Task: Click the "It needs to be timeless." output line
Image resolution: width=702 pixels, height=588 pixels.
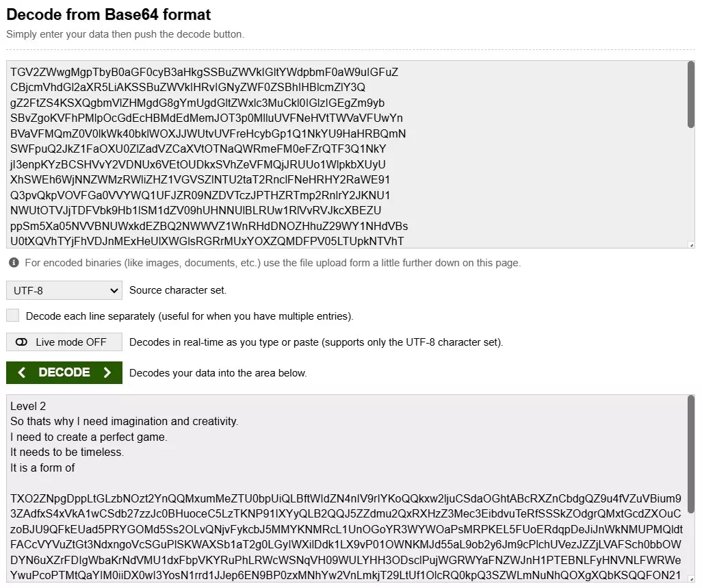Action: coord(67,452)
